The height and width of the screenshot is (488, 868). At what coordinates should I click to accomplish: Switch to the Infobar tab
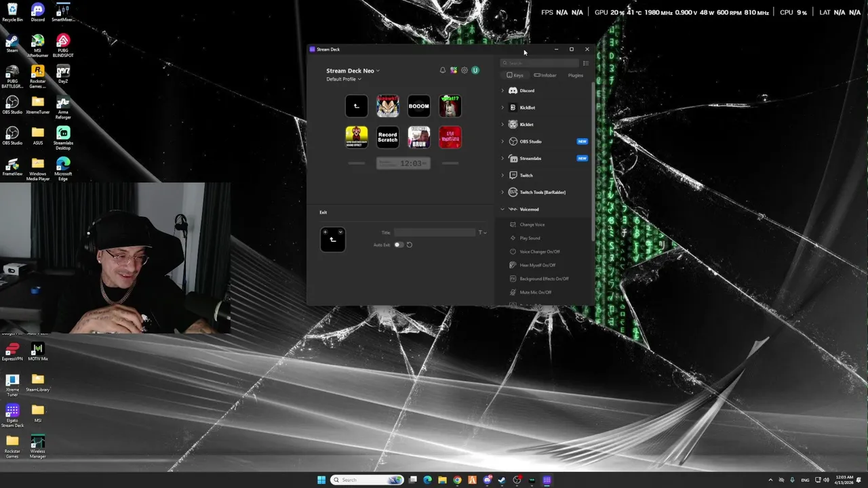[545, 75]
